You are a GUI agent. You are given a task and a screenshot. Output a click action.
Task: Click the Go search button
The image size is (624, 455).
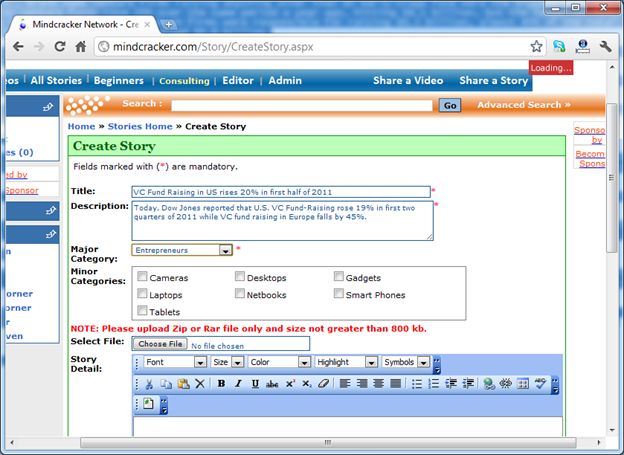(x=450, y=105)
